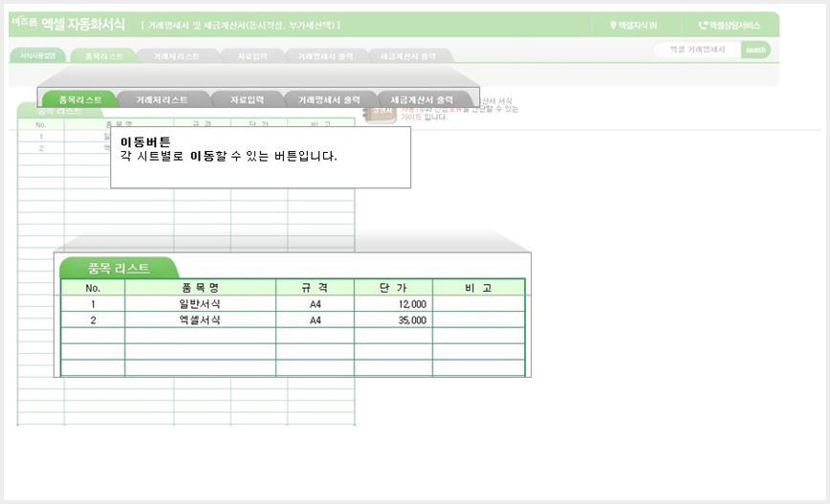Open the 서식사용설명 tab

coord(37,55)
